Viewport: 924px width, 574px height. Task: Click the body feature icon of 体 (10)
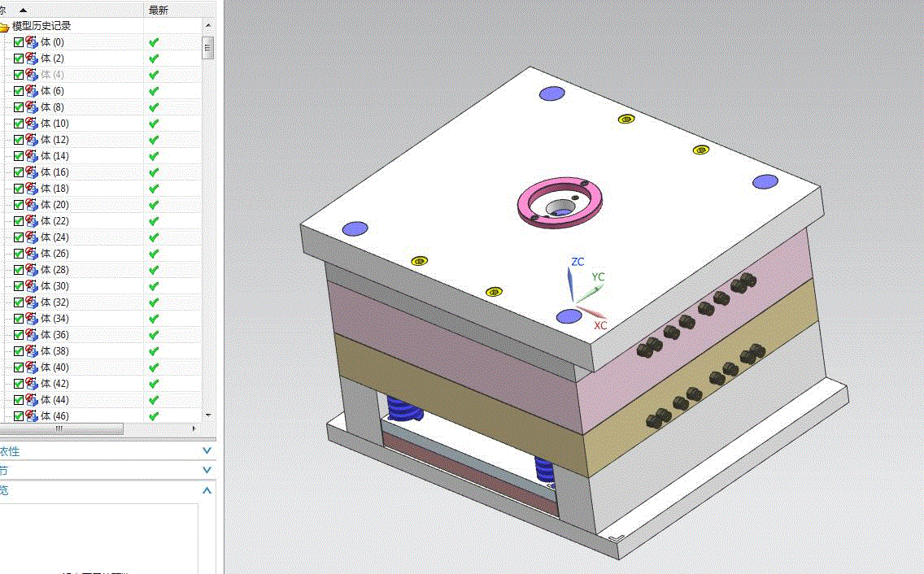point(32,123)
